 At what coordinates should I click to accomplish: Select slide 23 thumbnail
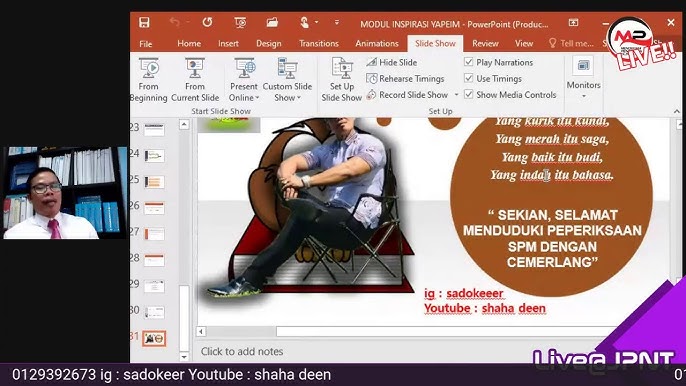[154, 130]
